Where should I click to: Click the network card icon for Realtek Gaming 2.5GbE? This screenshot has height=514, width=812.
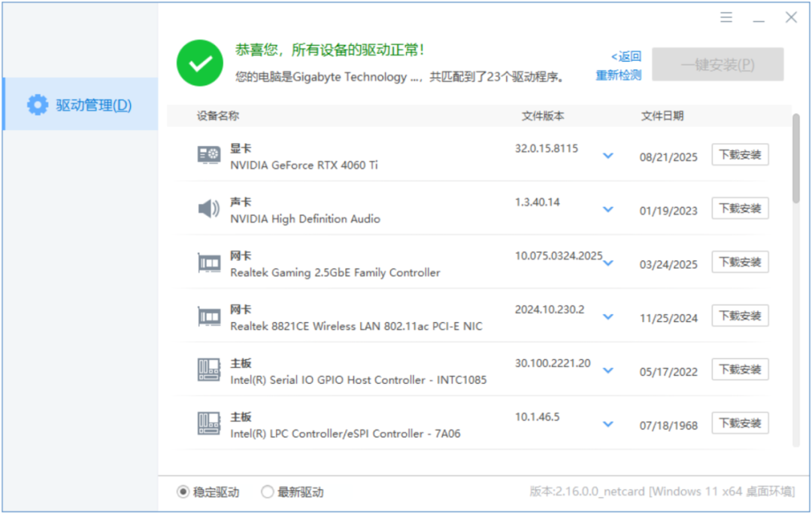click(209, 263)
